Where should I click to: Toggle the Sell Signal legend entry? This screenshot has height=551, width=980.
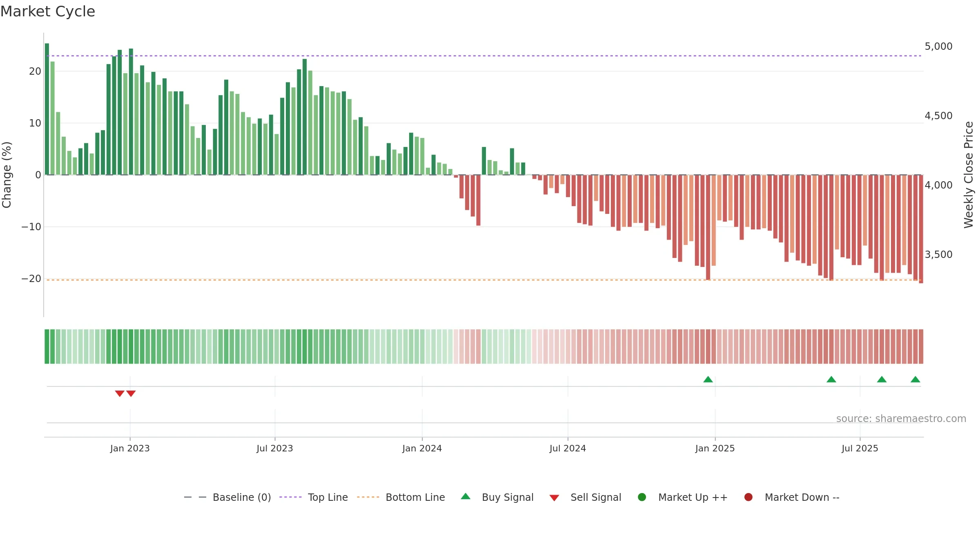(585, 497)
